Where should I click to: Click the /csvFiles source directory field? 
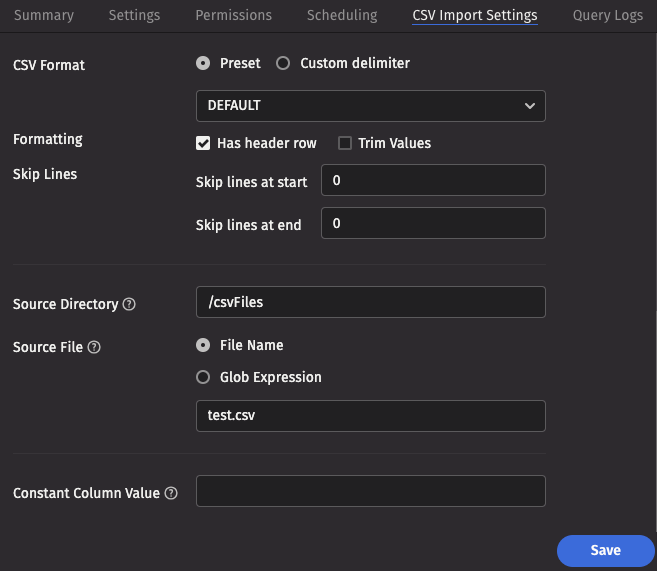[370, 302]
